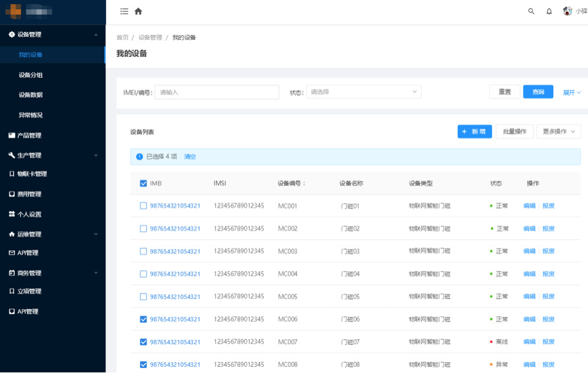Click the IMEI/编号 input field
588x373 pixels.
pos(217,92)
